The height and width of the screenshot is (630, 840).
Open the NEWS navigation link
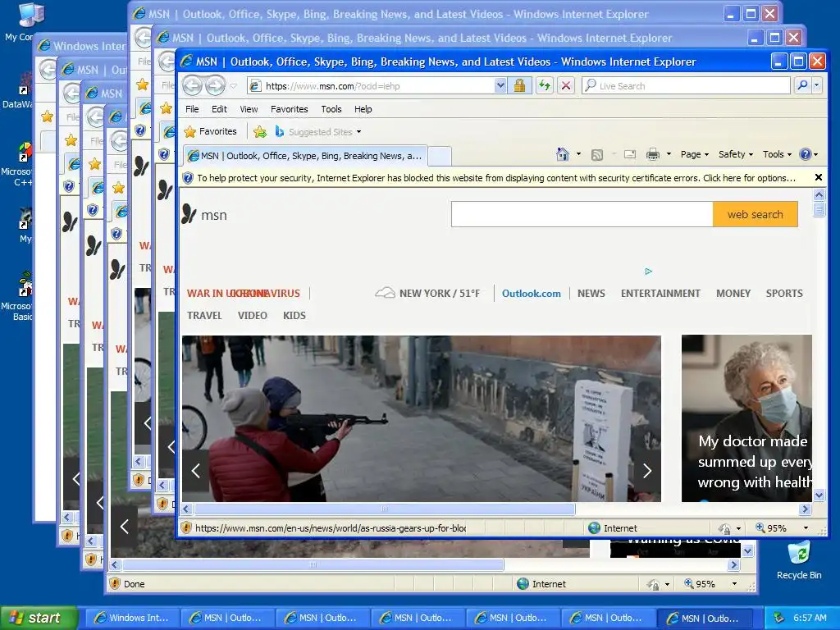click(591, 294)
